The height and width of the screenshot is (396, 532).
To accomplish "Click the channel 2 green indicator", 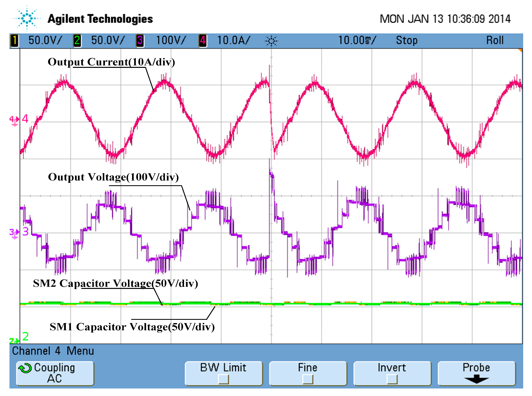I will pos(77,41).
